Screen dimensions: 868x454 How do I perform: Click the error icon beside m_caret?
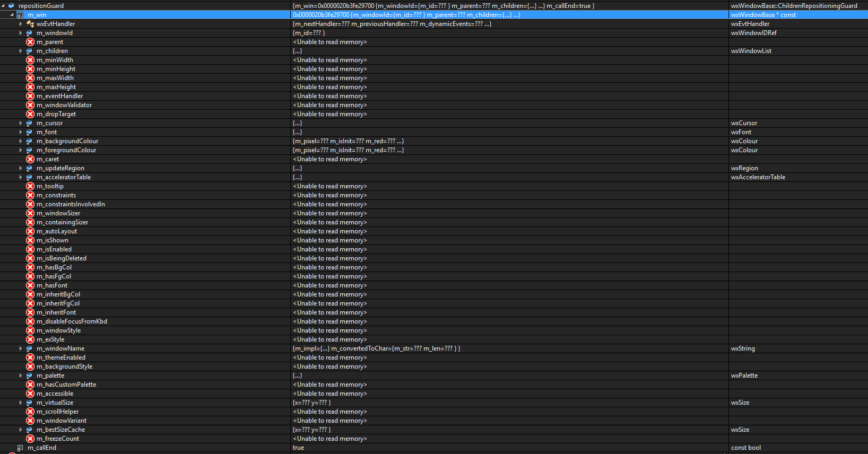(30, 159)
